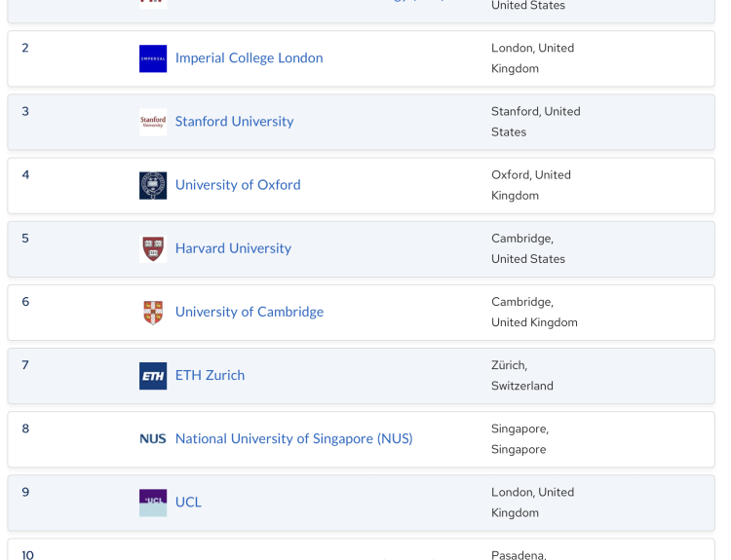Open the Stanford University link

(234, 122)
